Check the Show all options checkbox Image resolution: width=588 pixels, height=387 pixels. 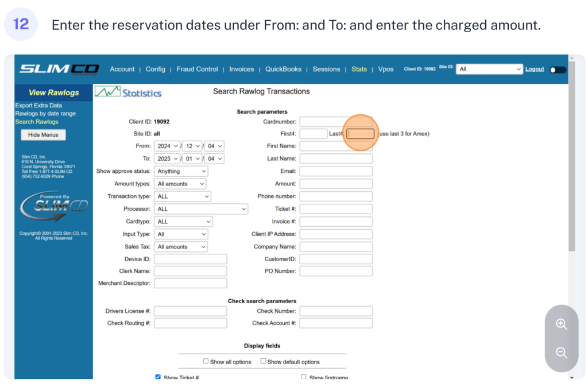coord(206,361)
